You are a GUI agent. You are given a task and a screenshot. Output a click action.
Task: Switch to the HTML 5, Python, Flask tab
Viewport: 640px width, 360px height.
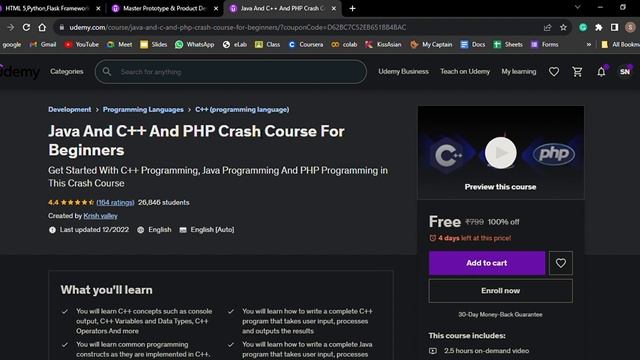(47, 8)
